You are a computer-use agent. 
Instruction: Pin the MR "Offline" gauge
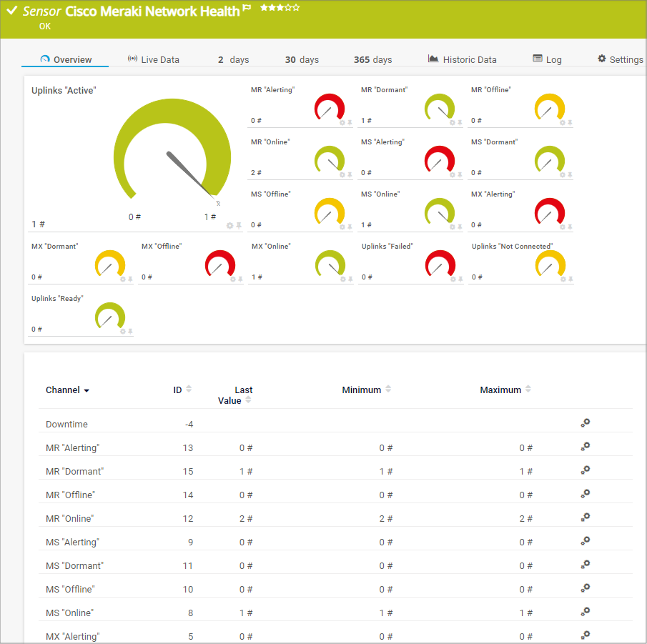pos(570,123)
